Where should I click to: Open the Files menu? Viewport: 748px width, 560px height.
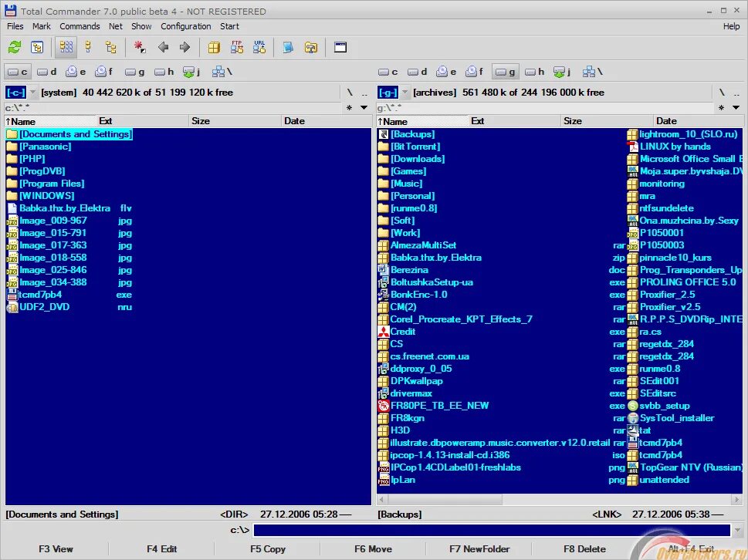pos(15,25)
